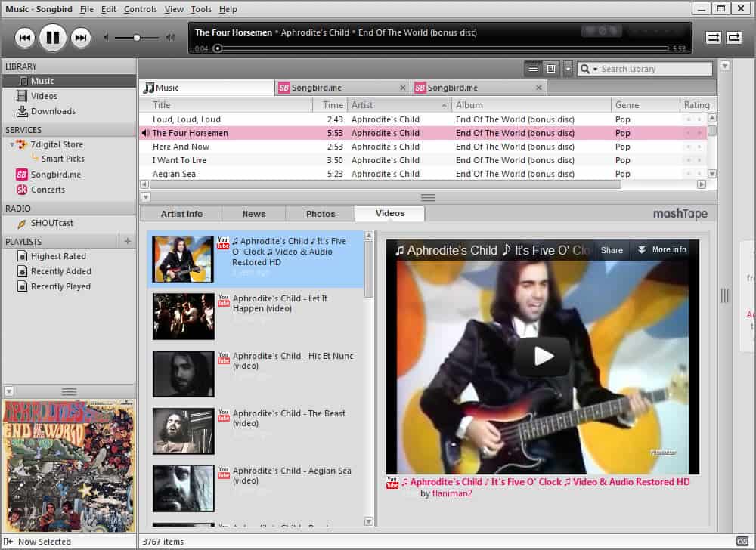The height and width of the screenshot is (550, 756).
Task: Close the second Songbird.me tab
Action: 539,88
